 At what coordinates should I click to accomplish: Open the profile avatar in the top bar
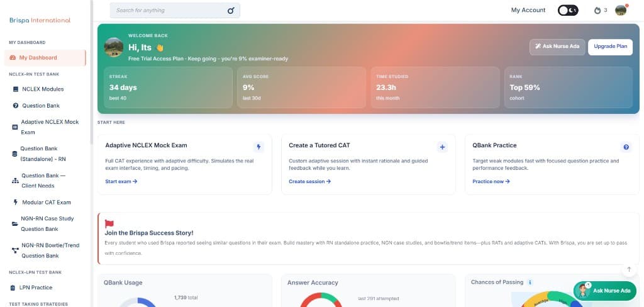(621, 10)
